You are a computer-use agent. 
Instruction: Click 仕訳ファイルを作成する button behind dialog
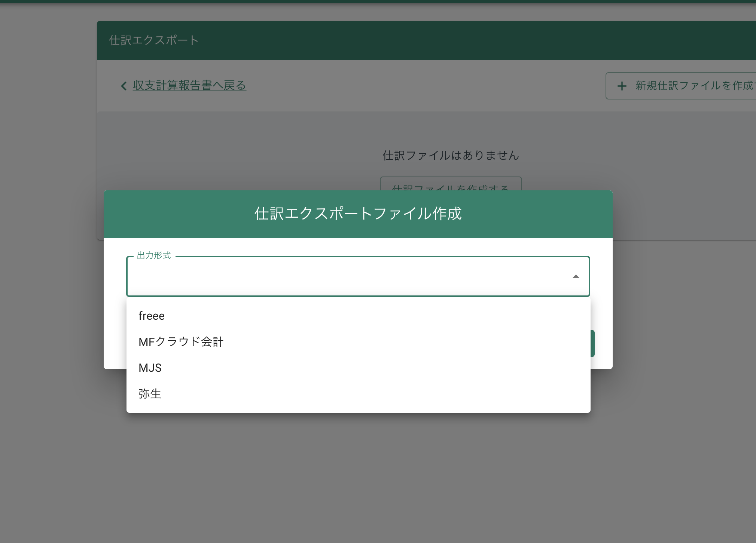tap(451, 184)
